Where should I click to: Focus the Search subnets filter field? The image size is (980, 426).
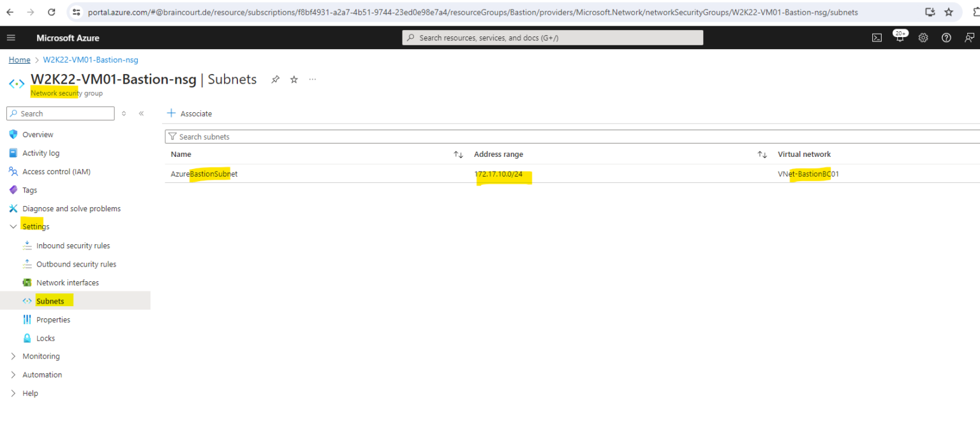(572, 136)
